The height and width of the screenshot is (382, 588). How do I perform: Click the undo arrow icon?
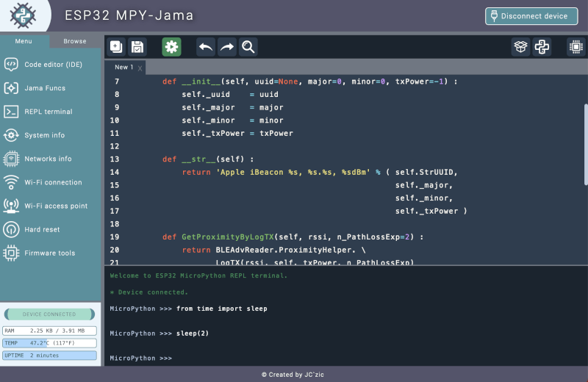pos(206,47)
